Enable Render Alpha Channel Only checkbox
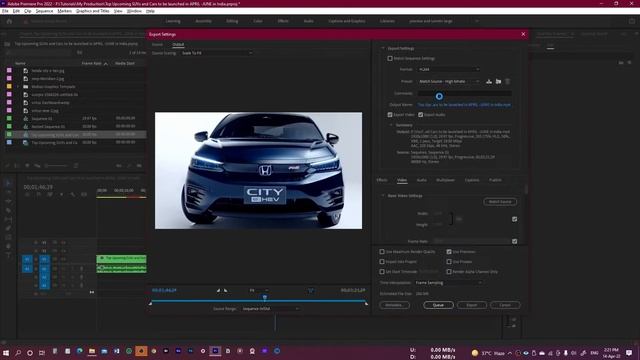Screen dimensions: 640x360 pos(449,271)
